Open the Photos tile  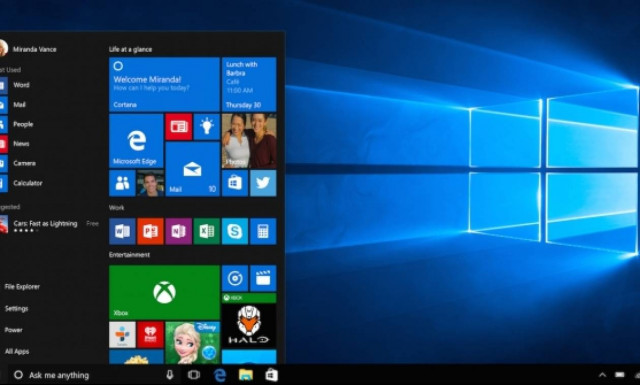[249, 141]
